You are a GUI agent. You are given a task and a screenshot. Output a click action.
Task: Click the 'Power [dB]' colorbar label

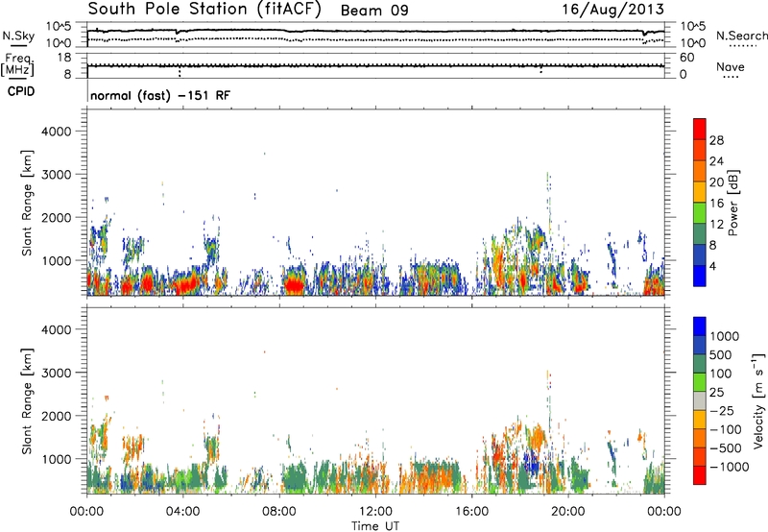pyautogui.click(x=732, y=203)
